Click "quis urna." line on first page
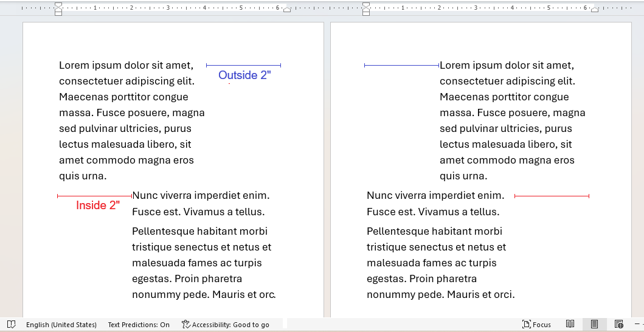The width and height of the screenshot is (644, 332). 83,176
